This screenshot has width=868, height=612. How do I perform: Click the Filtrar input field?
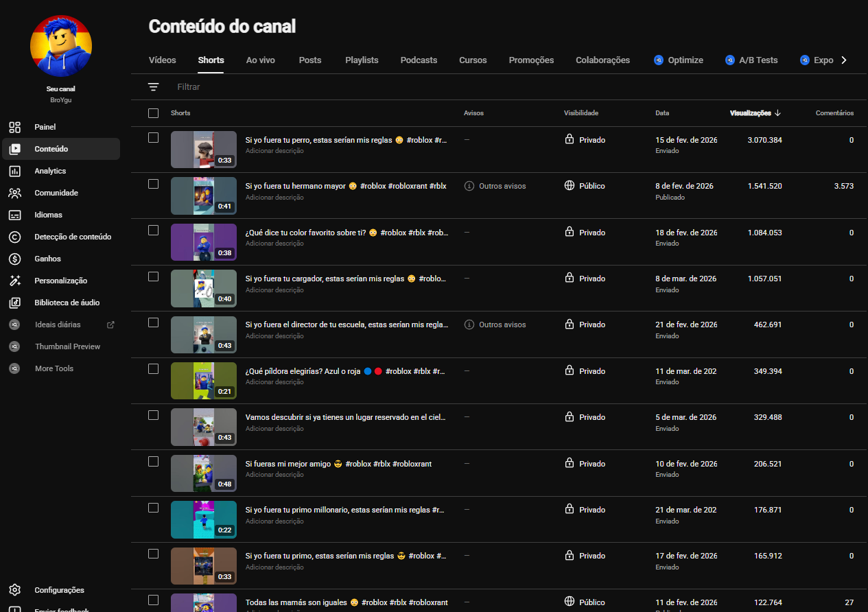click(188, 87)
